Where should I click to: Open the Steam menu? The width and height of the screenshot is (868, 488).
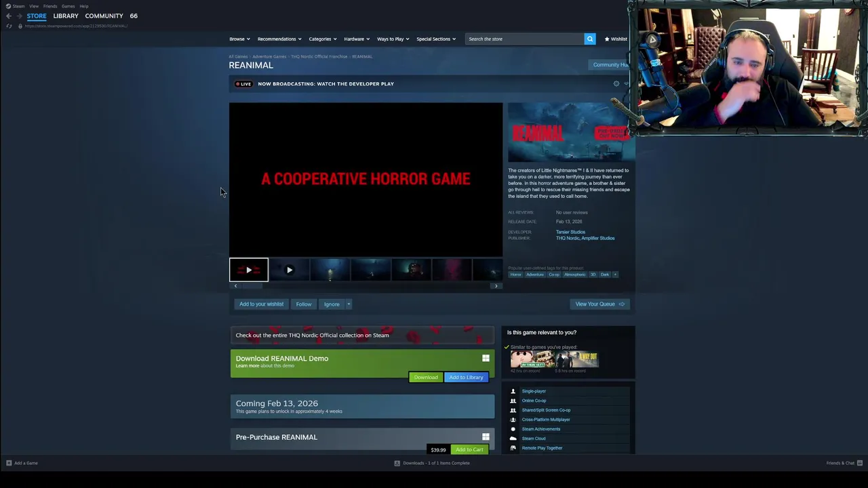18,6
